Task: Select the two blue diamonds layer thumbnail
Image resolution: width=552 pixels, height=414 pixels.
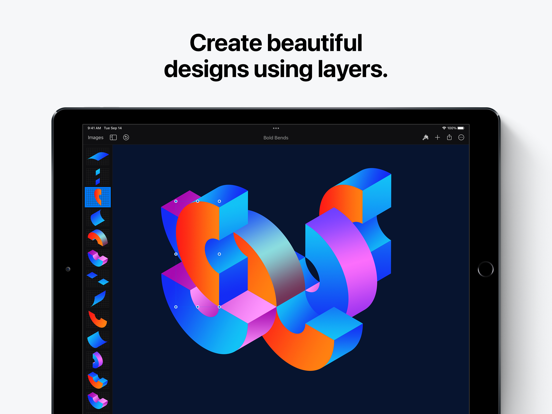Action: pos(98,278)
